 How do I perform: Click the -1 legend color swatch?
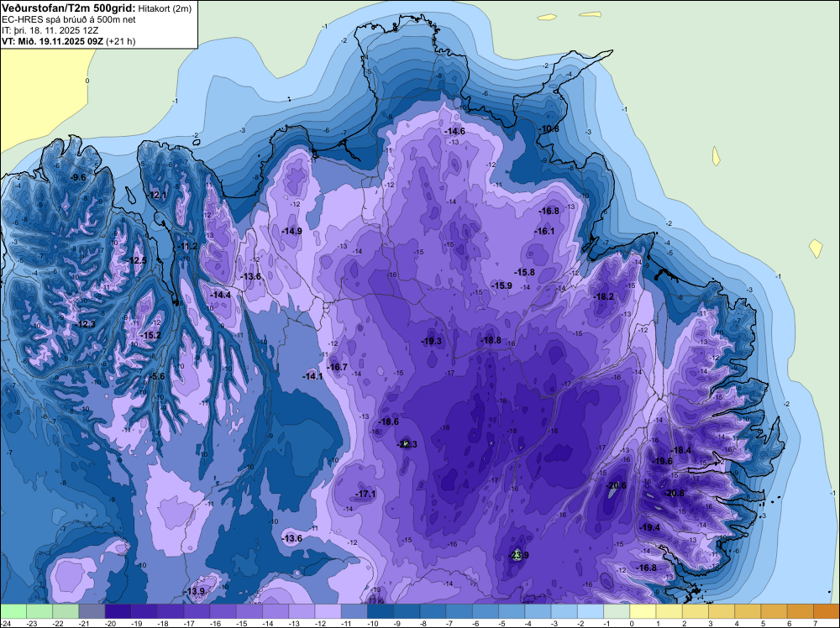[617, 611]
